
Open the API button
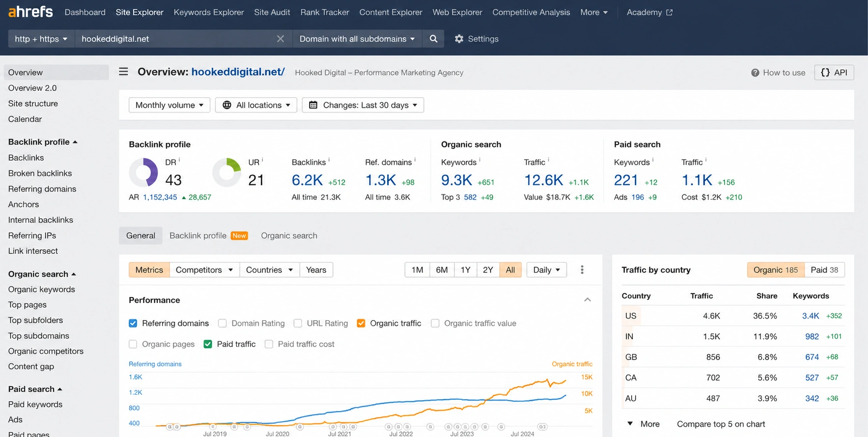point(834,73)
